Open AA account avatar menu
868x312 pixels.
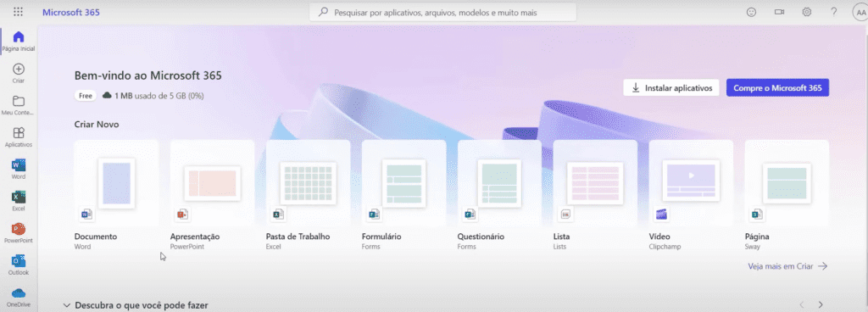click(x=861, y=12)
